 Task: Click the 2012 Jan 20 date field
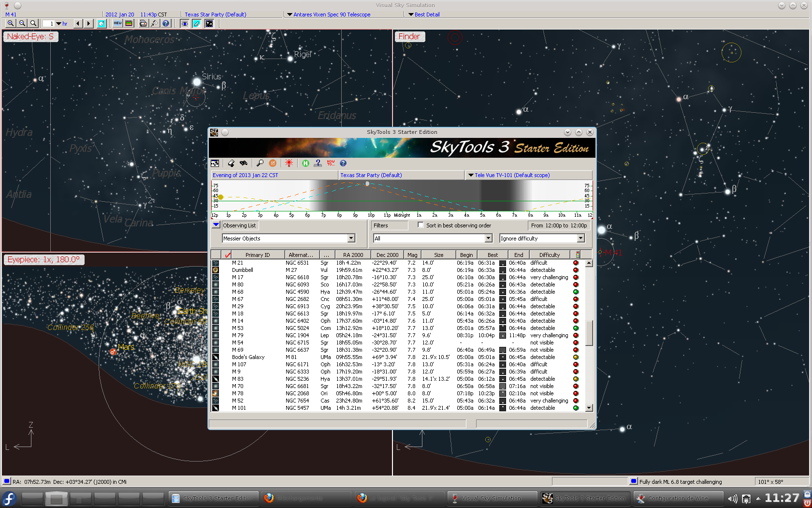tap(120, 15)
